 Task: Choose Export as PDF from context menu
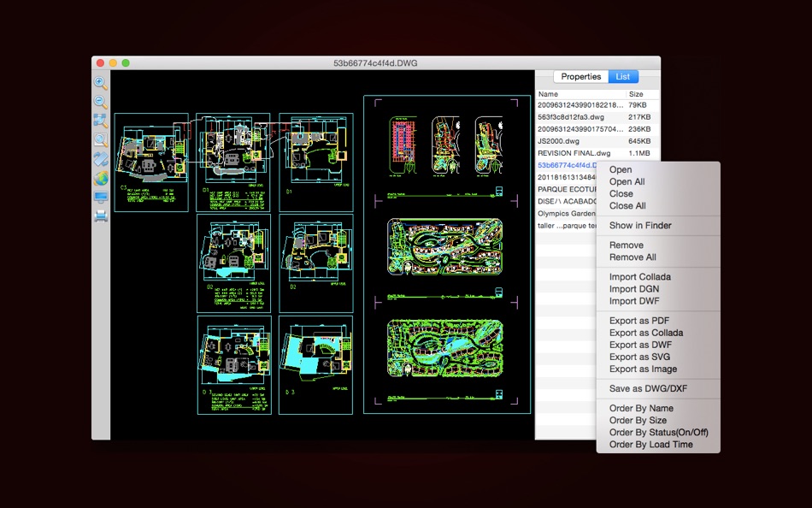pyautogui.click(x=638, y=321)
